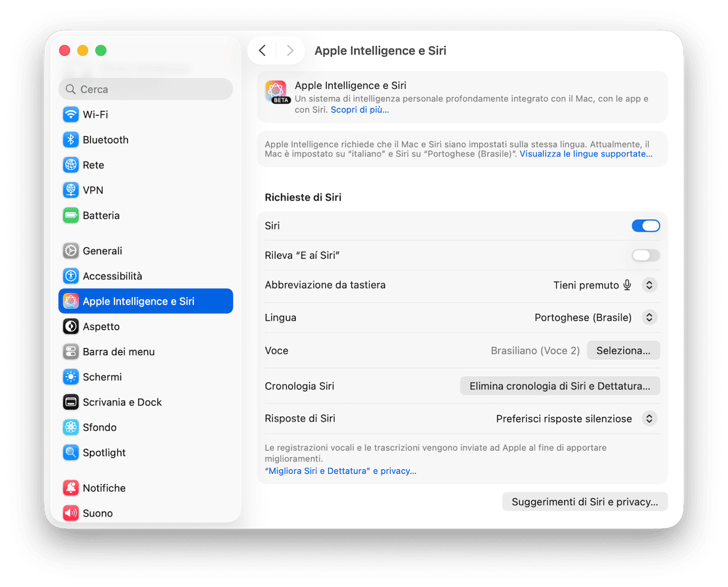Turn off the Siri switch
This screenshot has height=587, width=728.
tap(646, 226)
